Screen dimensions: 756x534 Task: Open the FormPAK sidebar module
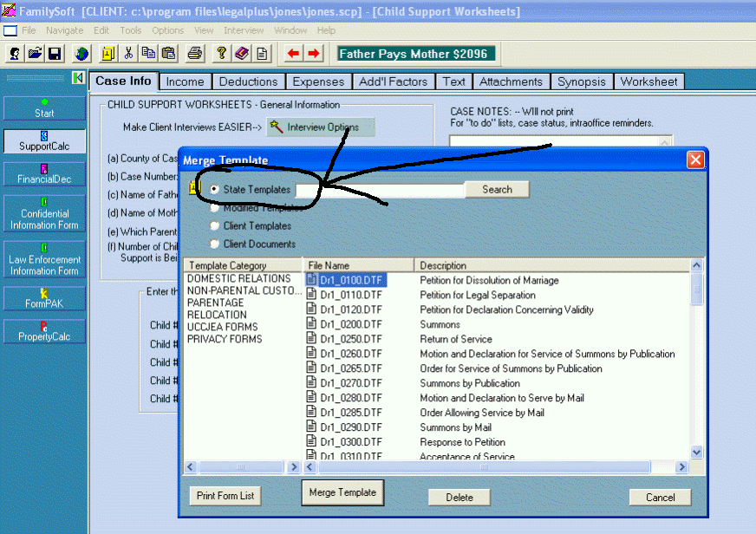(44, 298)
